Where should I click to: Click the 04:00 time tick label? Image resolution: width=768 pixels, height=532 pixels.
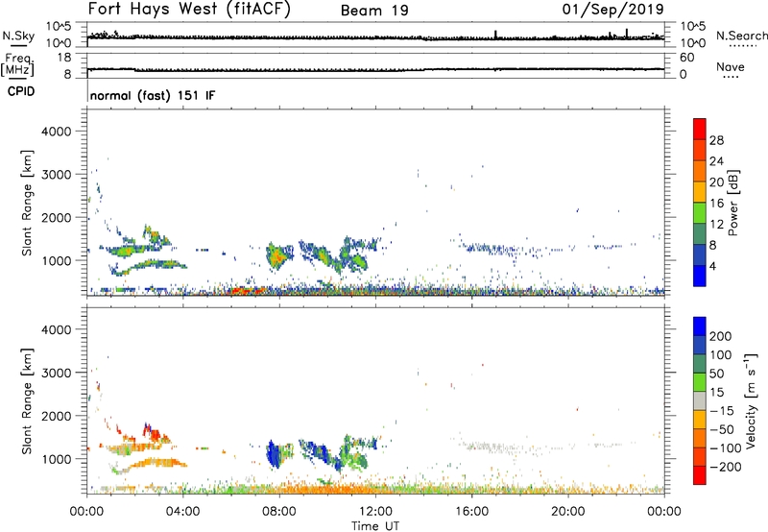pyautogui.click(x=182, y=512)
